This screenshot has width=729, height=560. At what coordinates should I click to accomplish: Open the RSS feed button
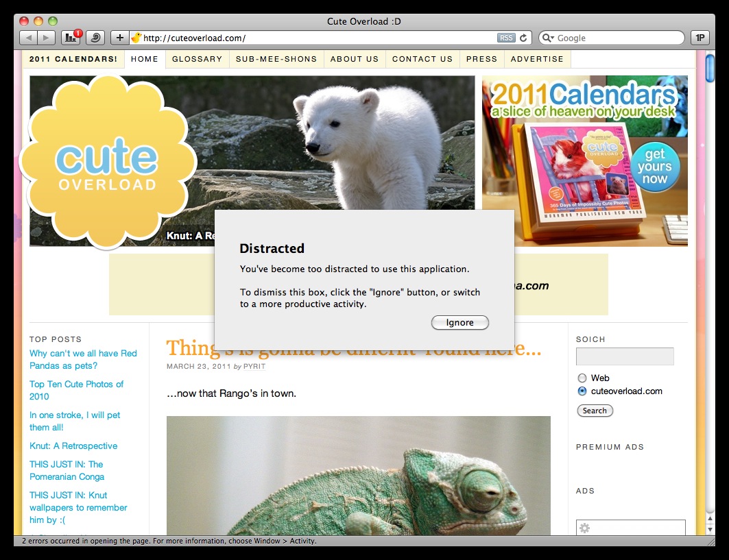pyautogui.click(x=506, y=38)
